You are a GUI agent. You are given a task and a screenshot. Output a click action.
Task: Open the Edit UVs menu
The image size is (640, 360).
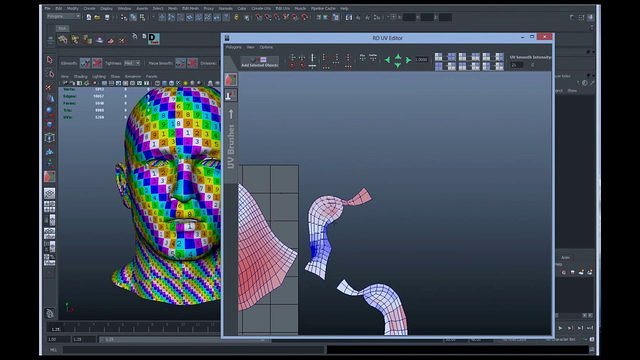(282, 8)
